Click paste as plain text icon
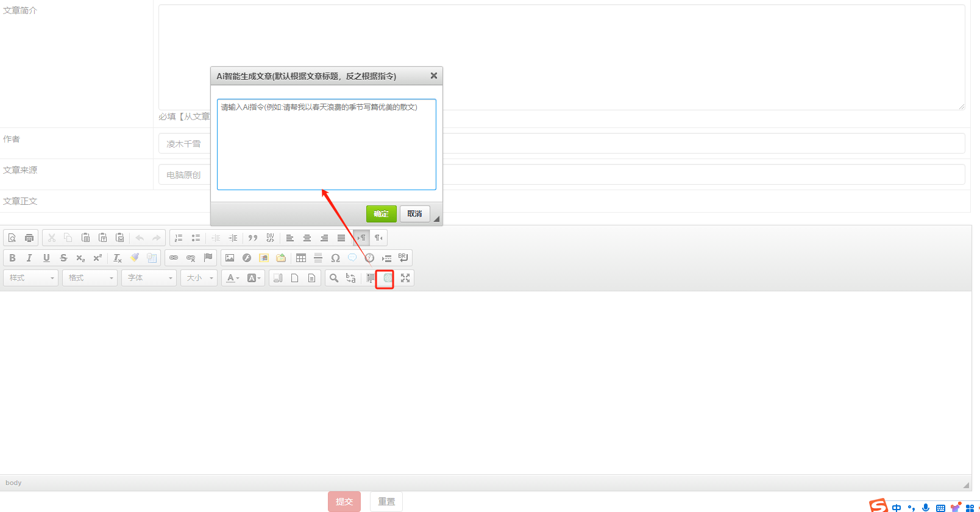Image resolution: width=980 pixels, height=512 pixels. (x=102, y=238)
